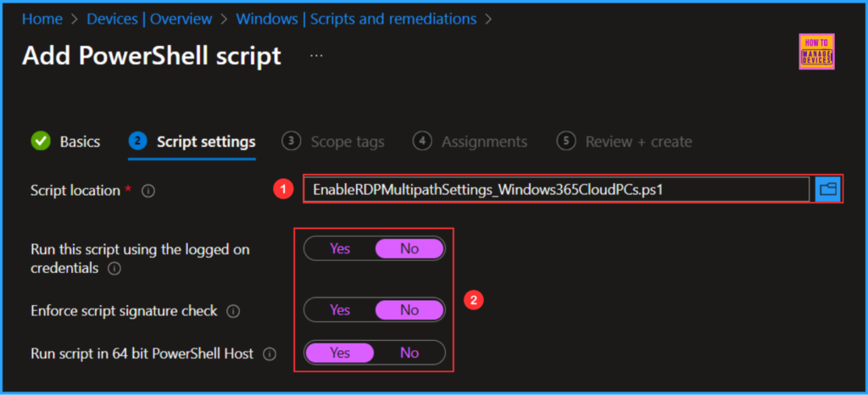Click the How To Manage Devices logo

coord(816,53)
